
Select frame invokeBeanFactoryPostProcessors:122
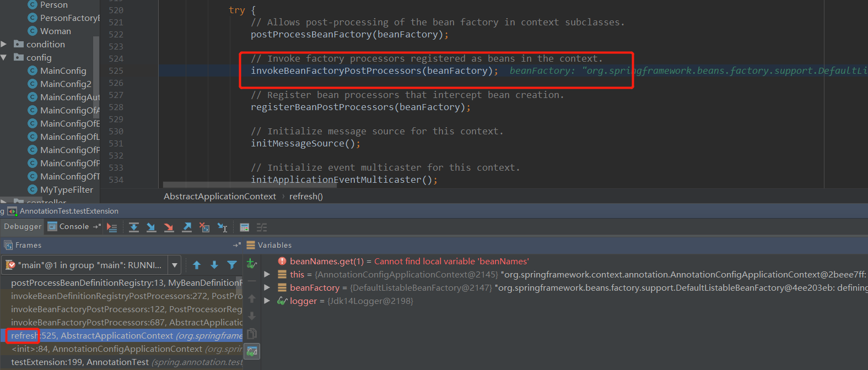[x=122, y=309]
